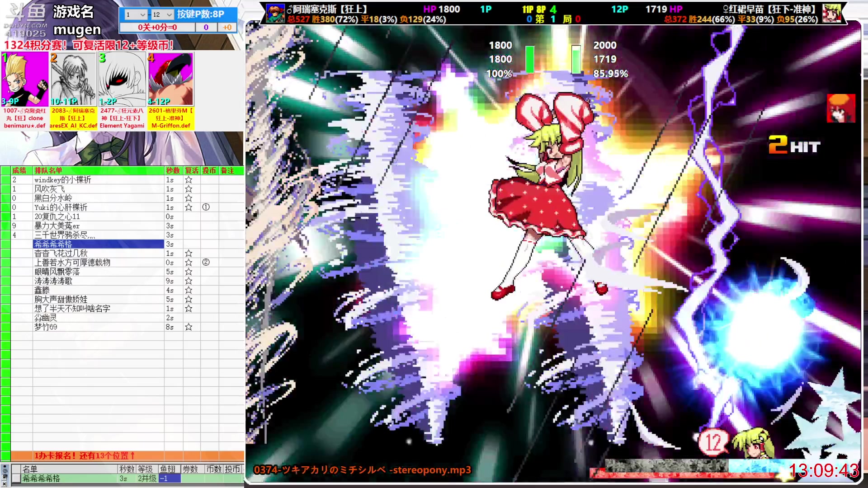This screenshot has width=868, height=488.
Task: Open the start player number dropdown showing 1
Action: coord(136,14)
